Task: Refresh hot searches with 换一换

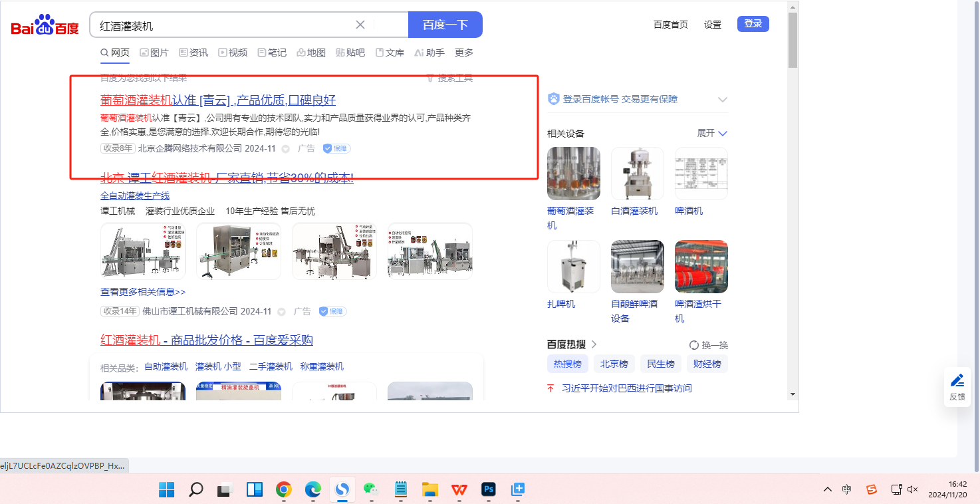Action: (709, 345)
